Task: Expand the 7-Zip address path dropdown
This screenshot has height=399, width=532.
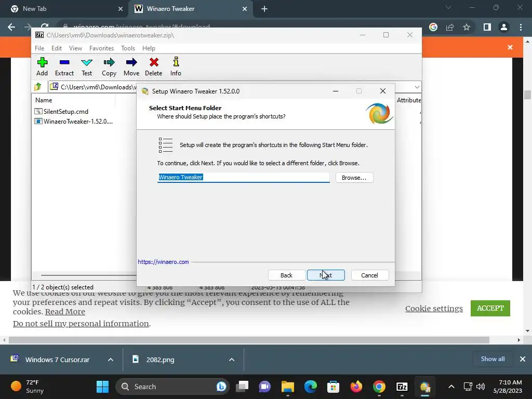Action: [x=417, y=87]
